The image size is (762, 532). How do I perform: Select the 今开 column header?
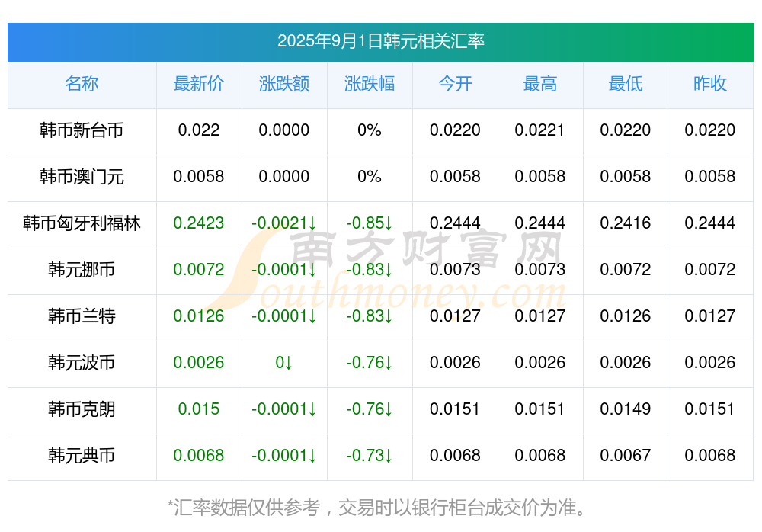[455, 84]
